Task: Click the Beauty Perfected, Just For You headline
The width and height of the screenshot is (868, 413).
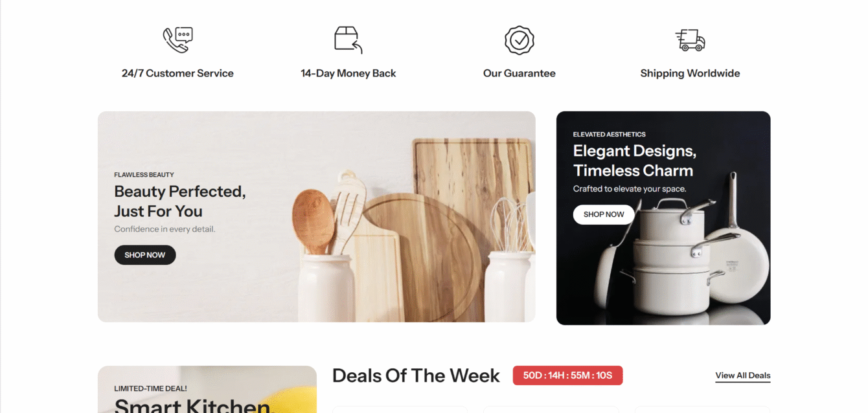Action: [180, 201]
